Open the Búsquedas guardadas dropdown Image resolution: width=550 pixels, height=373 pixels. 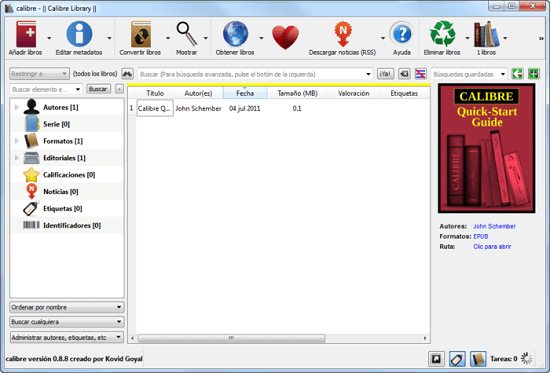469,74
